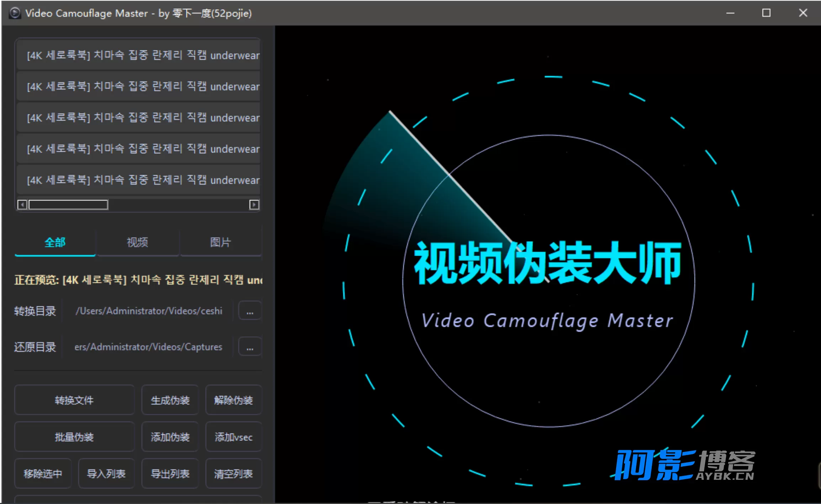Screen dimensions: 821x504
Task: Click the list's right scroll arrow
Action: [x=254, y=205]
